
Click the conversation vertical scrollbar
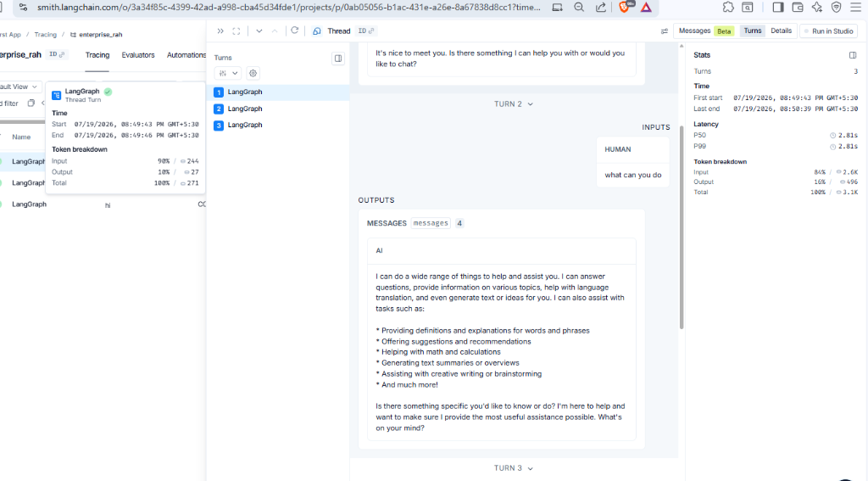682,188
